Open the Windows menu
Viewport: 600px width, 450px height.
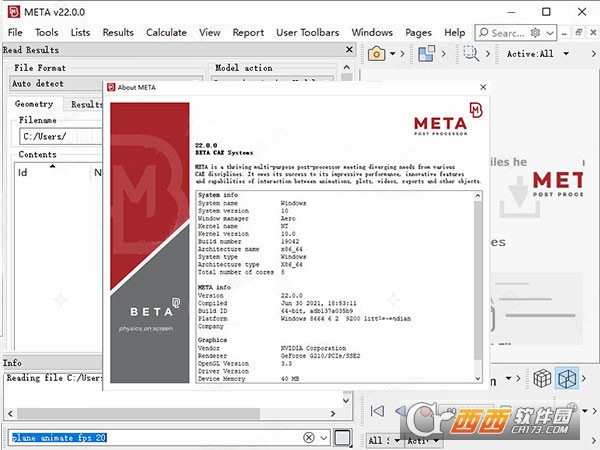(372, 33)
